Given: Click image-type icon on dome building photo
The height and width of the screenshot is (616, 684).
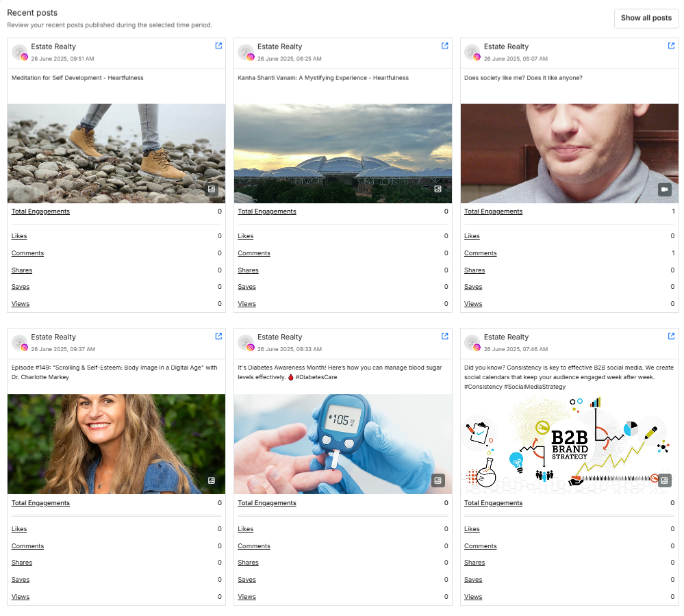Looking at the screenshot, I should pos(438,189).
